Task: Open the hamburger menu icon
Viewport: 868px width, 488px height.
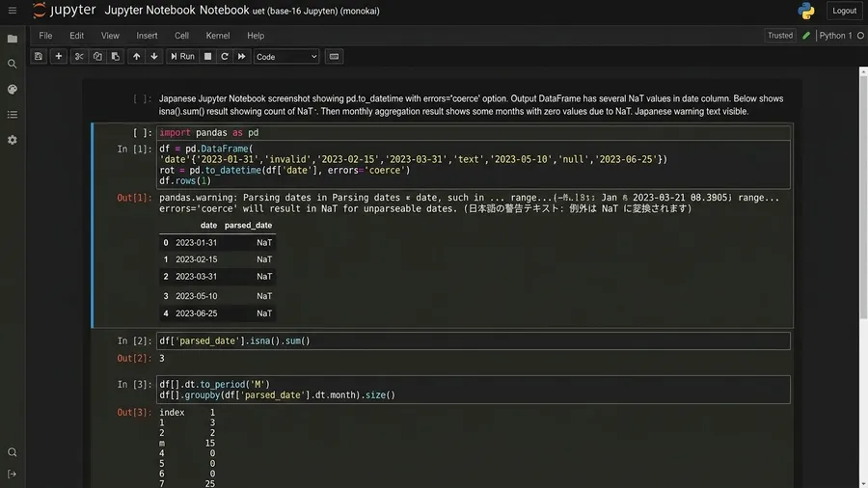Action: point(13,11)
